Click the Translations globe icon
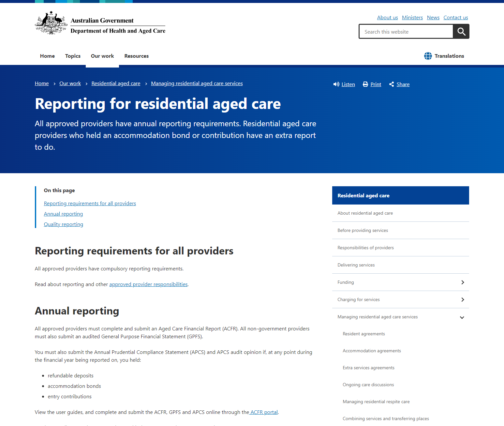This screenshot has height=426, width=504. coord(428,56)
